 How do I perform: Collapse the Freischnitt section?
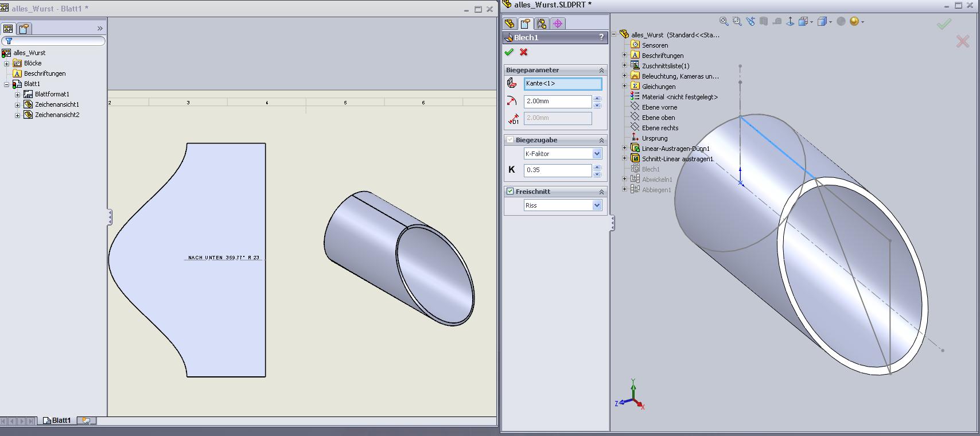pyautogui.click(x=601, y=192)
